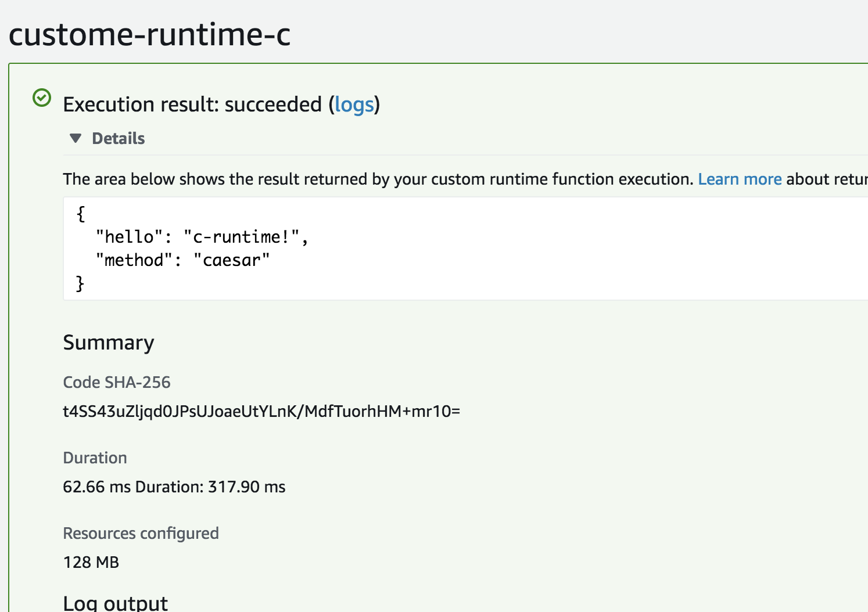Viewport: 868px width, 612px height.
Task: Click the Details arrow to hide execution info
Action: coord(75,138)
